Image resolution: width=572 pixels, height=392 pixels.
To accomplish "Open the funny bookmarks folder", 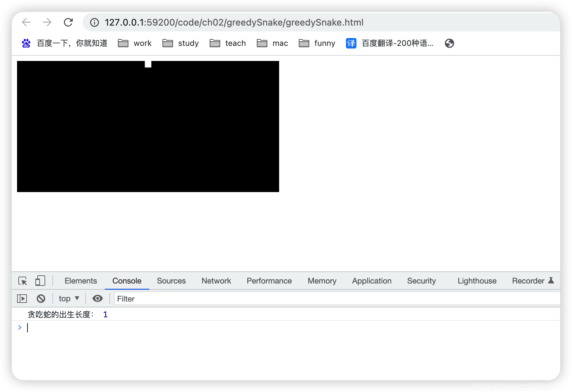I will [x=317, y=43].
